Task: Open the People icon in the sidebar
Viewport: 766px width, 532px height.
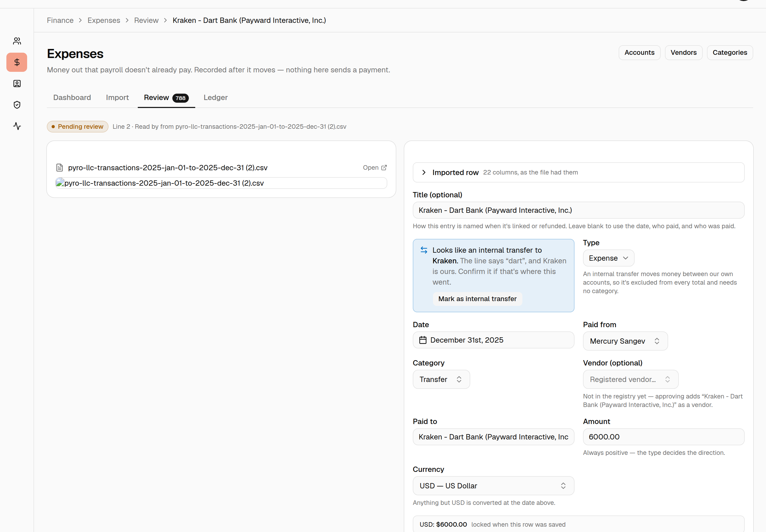Action: click(x=17, y=41)
